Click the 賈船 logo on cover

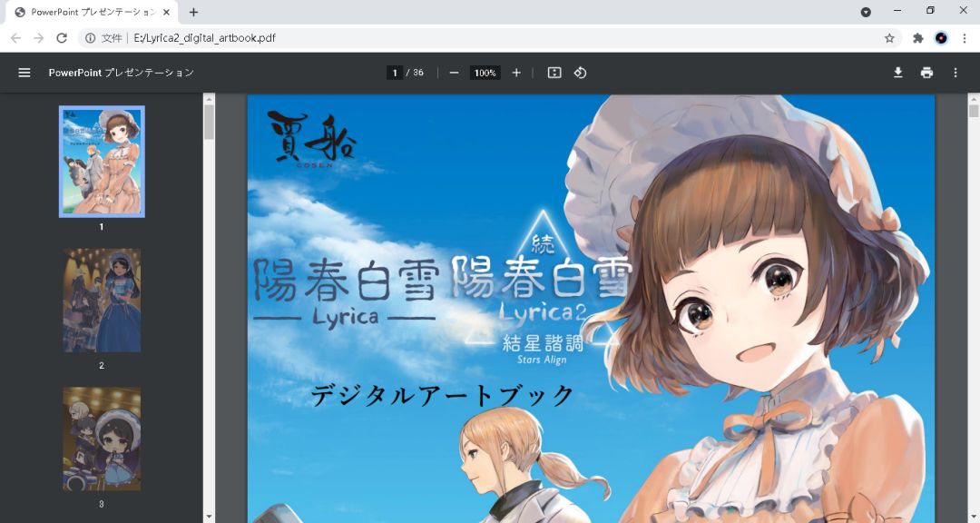[x=312, y=139]
